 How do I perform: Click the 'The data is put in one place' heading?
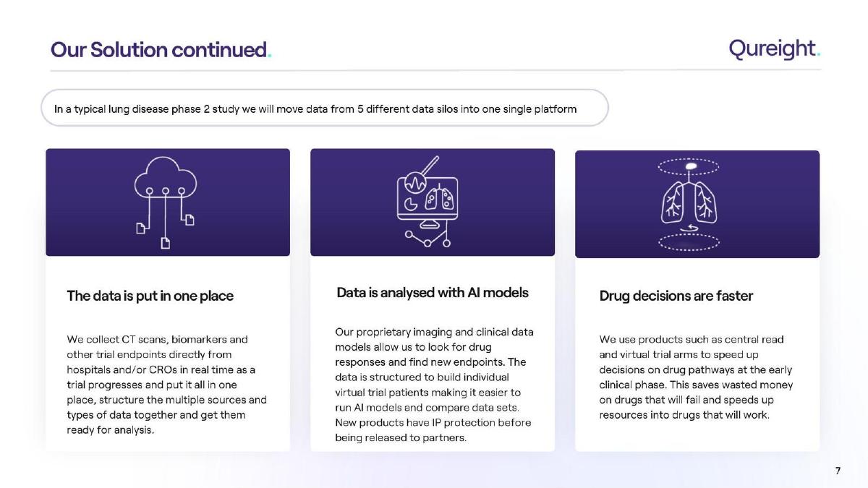tap(150, 296)
